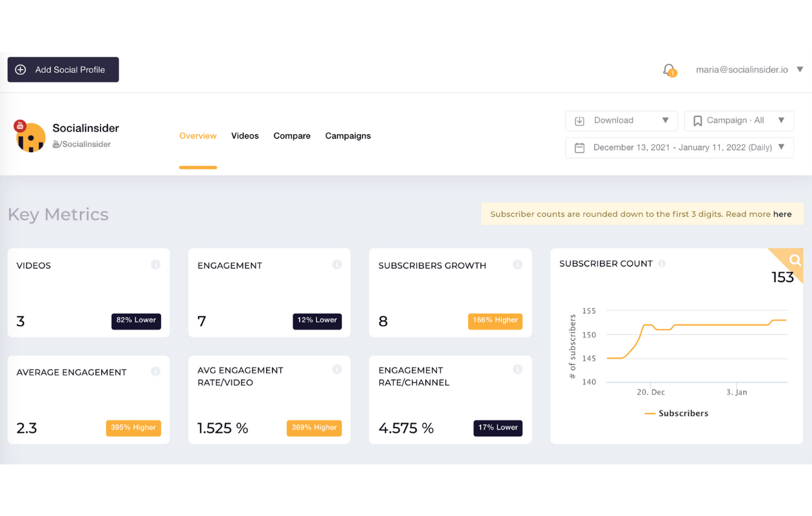Click the info icon on Engagement card
The image size is (812, 516).
coord(336,264)
